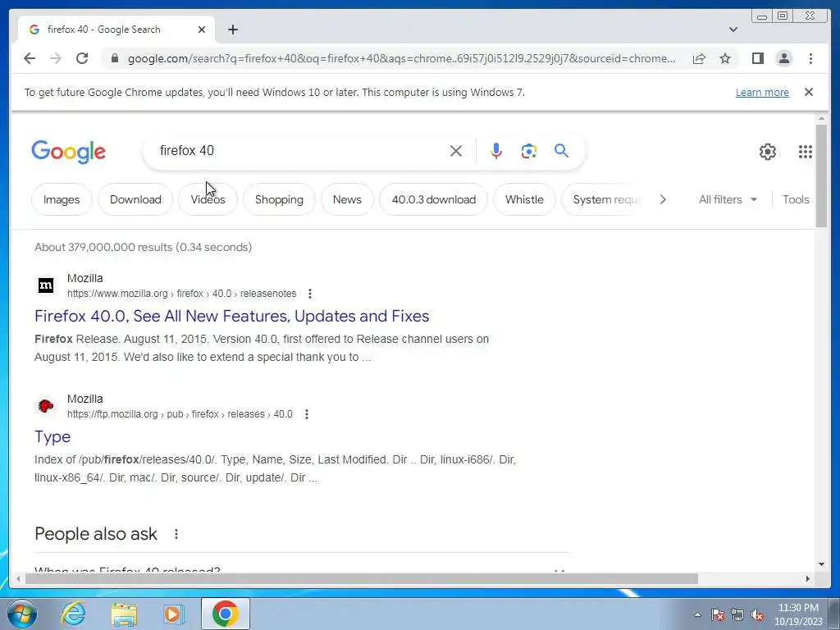Open the muted volume tray icon

[757, 614]
